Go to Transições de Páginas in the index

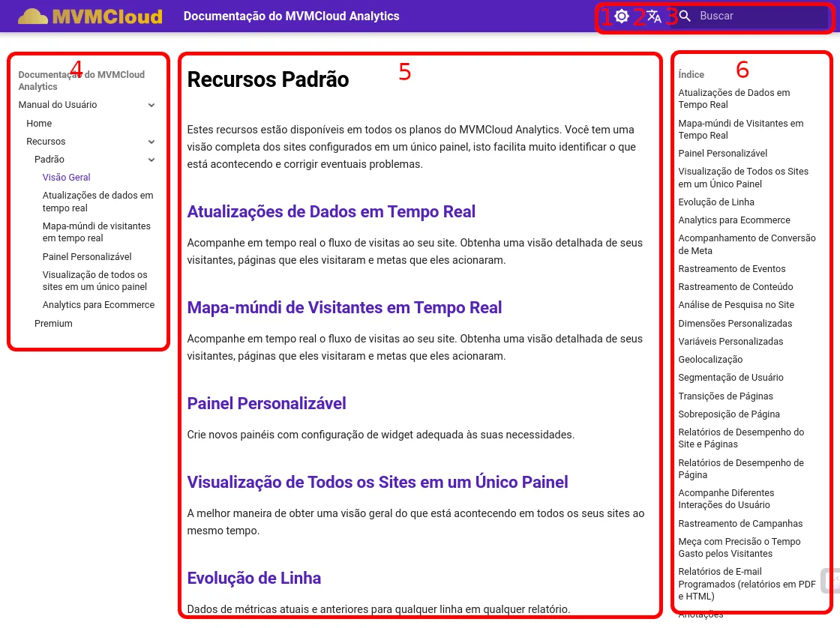[725, 396]
